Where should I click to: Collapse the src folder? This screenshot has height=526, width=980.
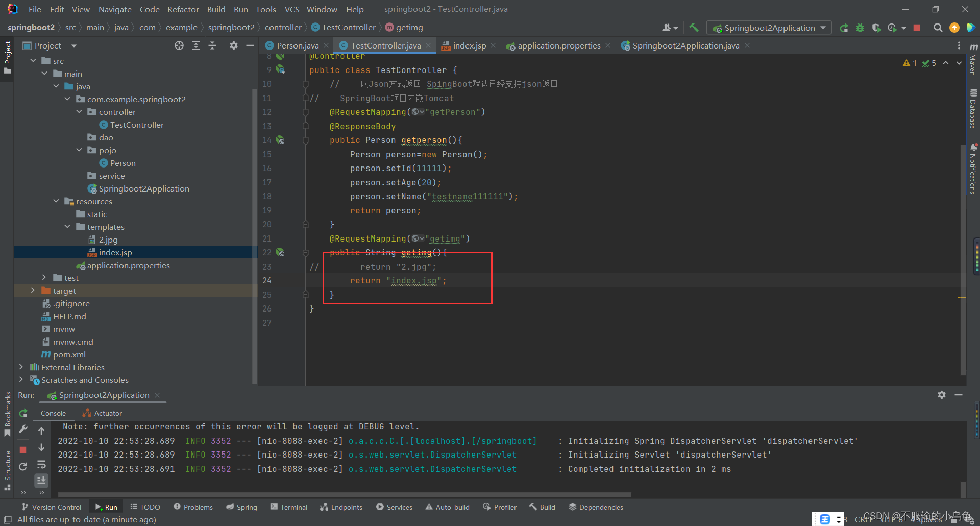pos(33,61)
